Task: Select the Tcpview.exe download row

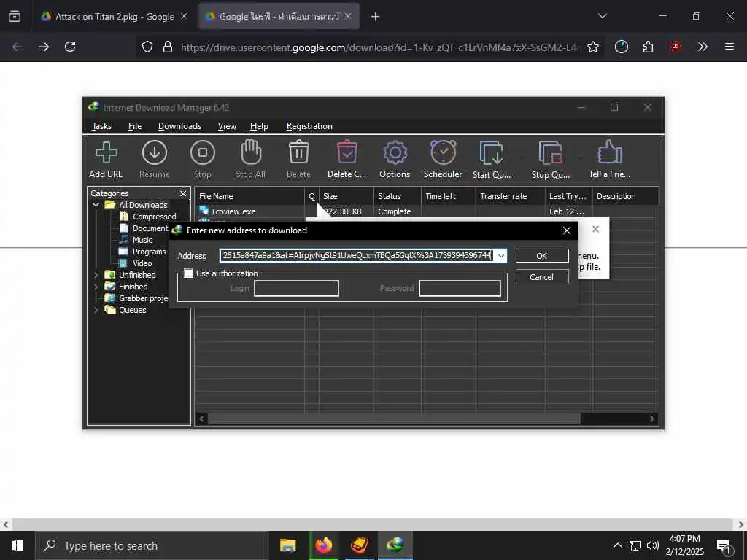Action: 426,211
